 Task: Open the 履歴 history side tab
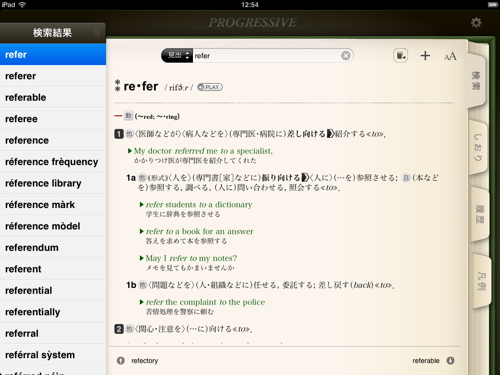(480, 214)
